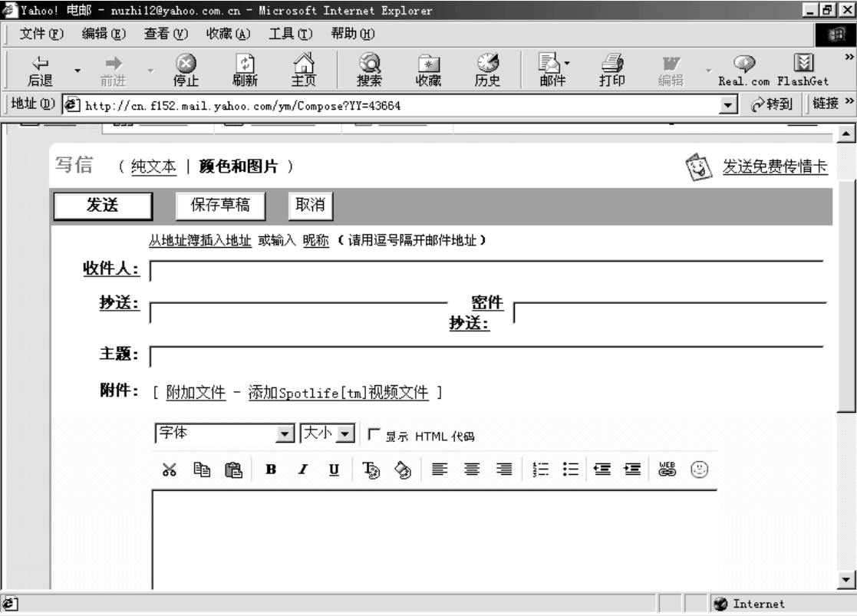Click the vertical scrollbar up arrow
Viewport: 857px width, 616px height.
click(845, 133)
